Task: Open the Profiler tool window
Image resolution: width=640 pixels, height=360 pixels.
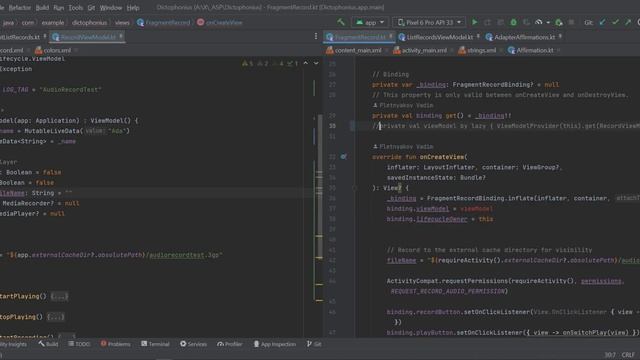Action: click(229, 344)
